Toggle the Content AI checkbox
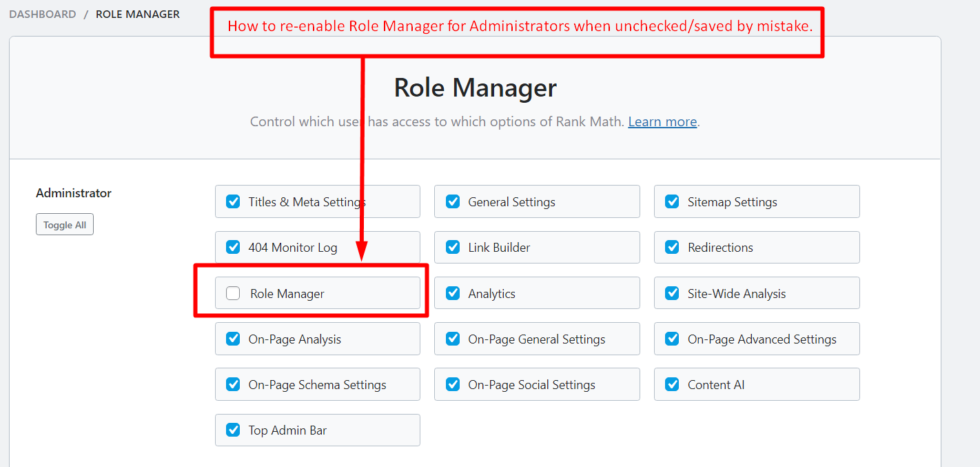 coord(672,385)
